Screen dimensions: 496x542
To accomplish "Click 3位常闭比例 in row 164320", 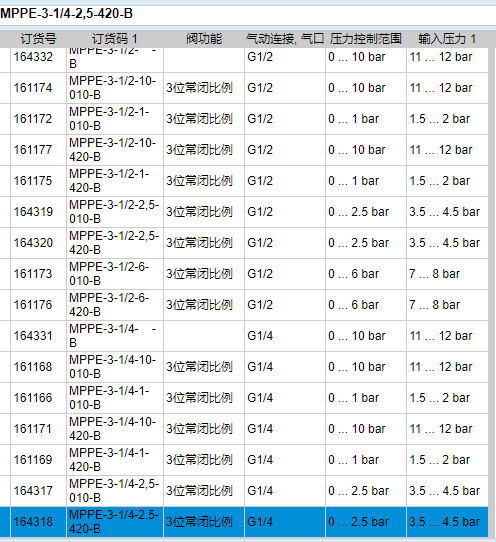I will [x=199, y=243].
